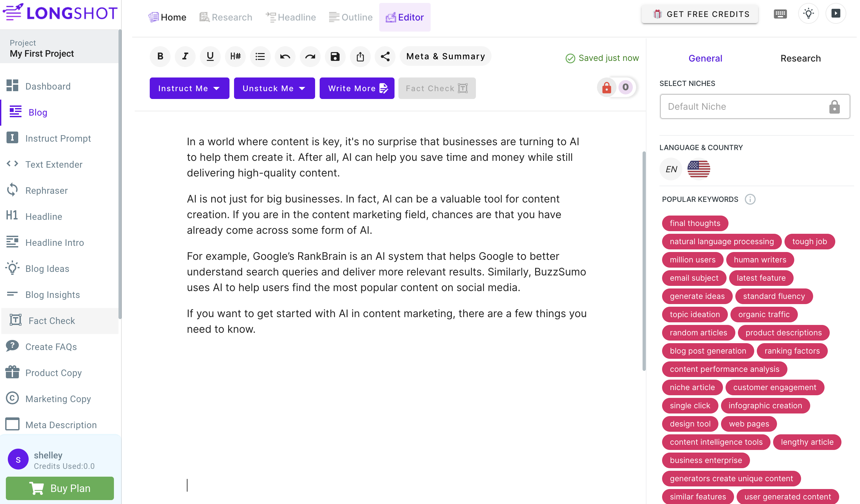Toggle bold formatting in the editor toolbar
This screenshot has height=504, width=860.
click(x=160, y=56)
